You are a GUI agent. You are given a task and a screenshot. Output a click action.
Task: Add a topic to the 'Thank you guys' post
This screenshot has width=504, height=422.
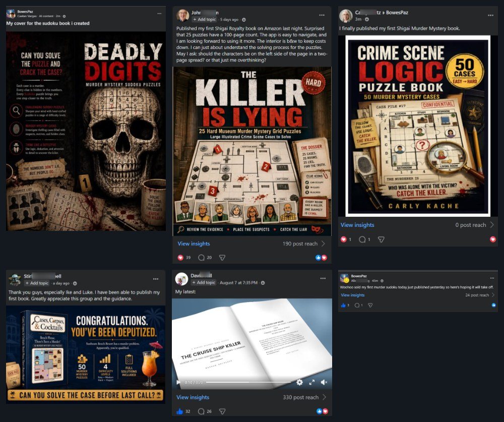pyautogui.click(x=37, y=283)
